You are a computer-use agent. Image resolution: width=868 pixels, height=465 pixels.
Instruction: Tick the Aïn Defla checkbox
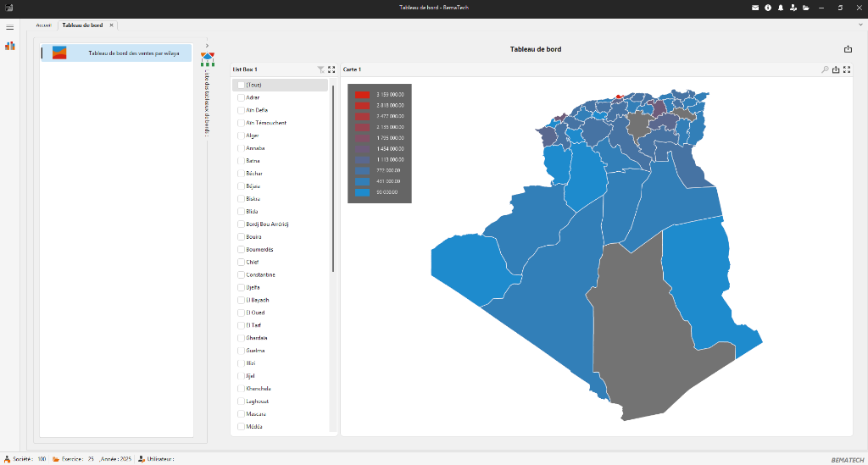coord(241,111)
